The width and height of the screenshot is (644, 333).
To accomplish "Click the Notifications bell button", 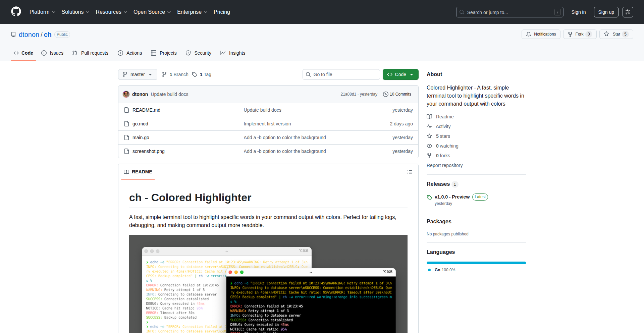I will (541, 34).
